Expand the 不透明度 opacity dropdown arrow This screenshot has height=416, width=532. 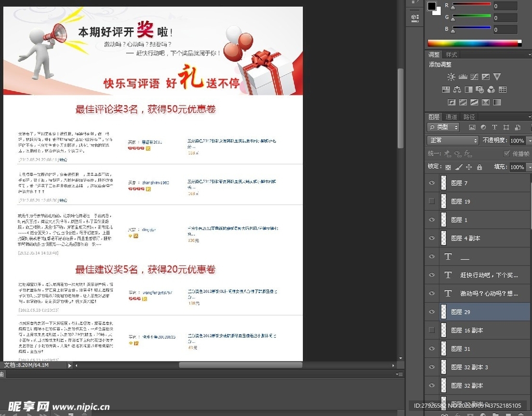[x=529, y=141]
